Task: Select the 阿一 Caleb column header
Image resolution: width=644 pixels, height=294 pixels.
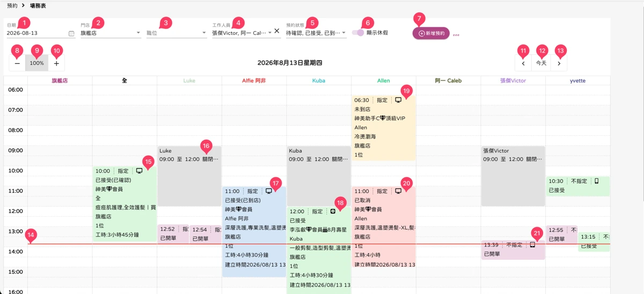Action: tap(448, 80)
